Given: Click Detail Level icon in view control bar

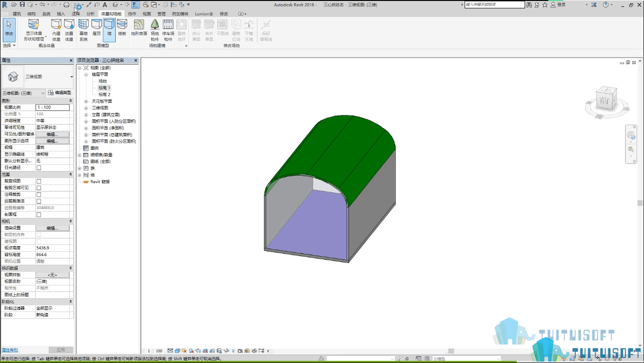Looking at the screenshot, I should pos(170,351).
